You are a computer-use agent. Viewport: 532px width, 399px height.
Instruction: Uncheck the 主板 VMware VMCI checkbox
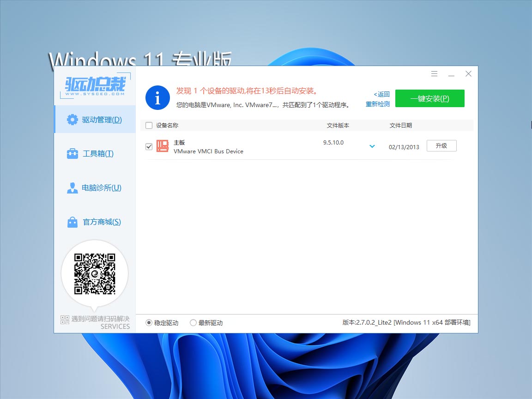click(x=149, y=146)
